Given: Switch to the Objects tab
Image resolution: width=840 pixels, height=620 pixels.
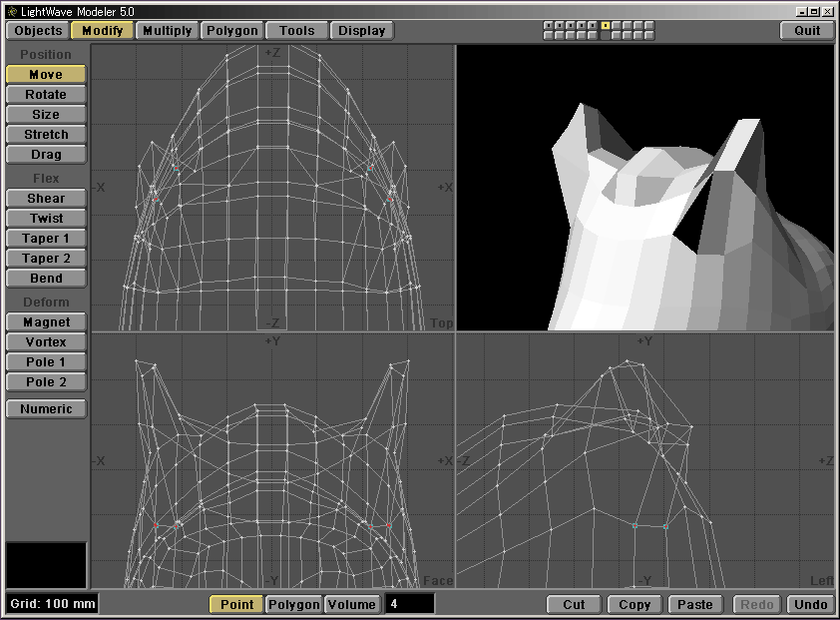Looking at the screenshot, I should tap(38, 30).
